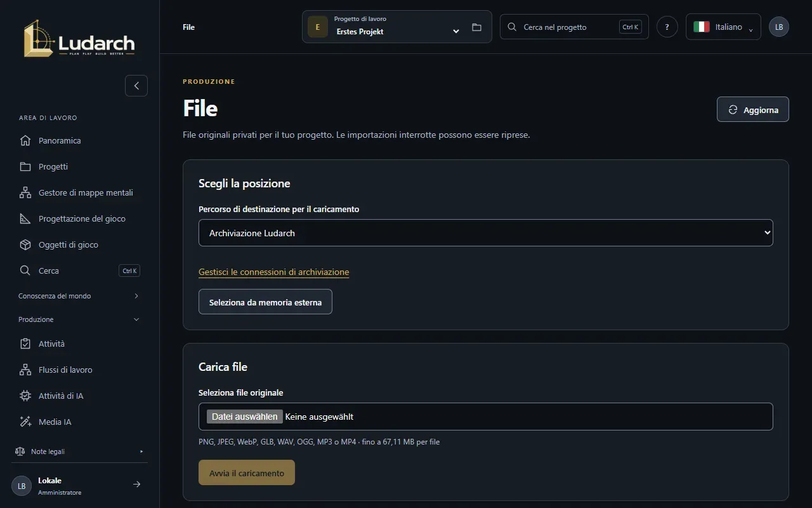Open the Italiano language dropdown
The image size is (812, 508).
pyautogui.click(x=723, y=27)
